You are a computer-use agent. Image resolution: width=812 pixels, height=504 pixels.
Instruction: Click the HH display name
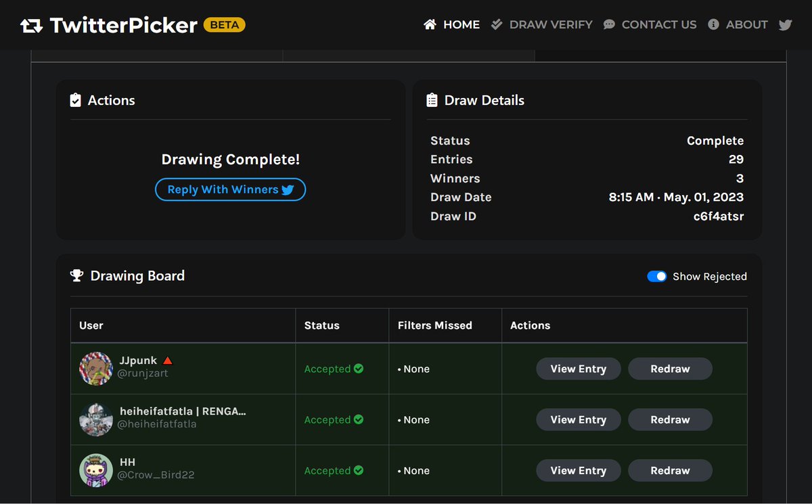(127, 462)
